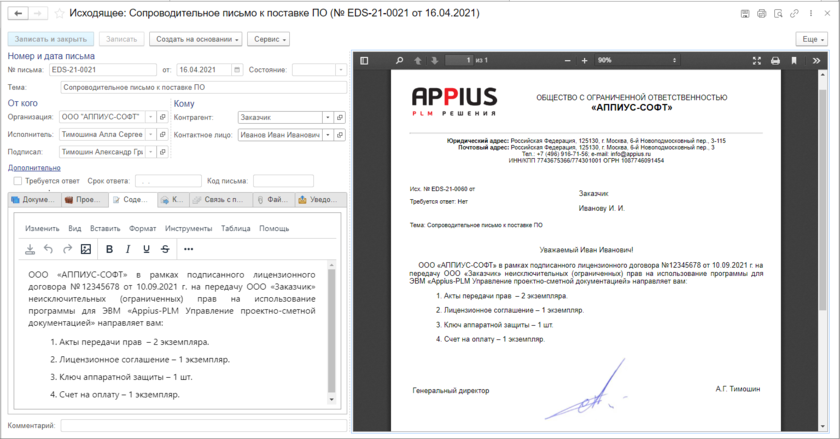This screenshot has width=840, height=439.
Task: Click the bold formatting icon in editor
Action: tap(109, 249)
